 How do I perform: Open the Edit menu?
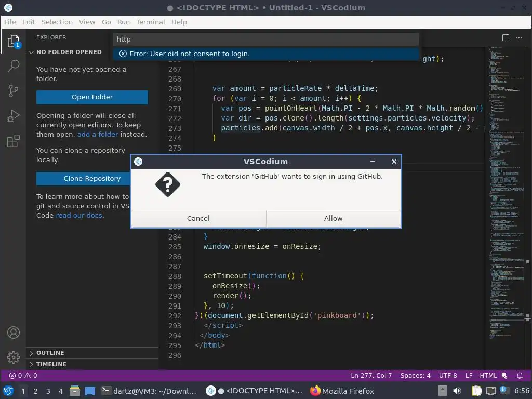pos(29,22)
